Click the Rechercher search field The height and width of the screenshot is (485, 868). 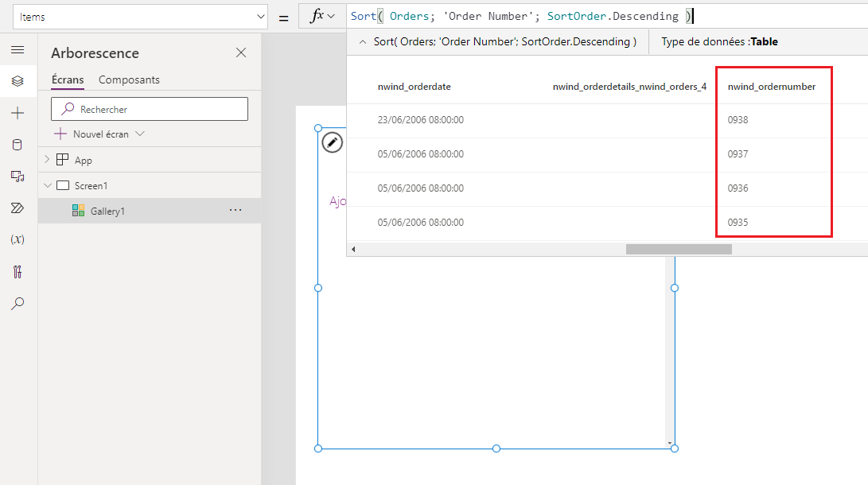coord(150,109)
